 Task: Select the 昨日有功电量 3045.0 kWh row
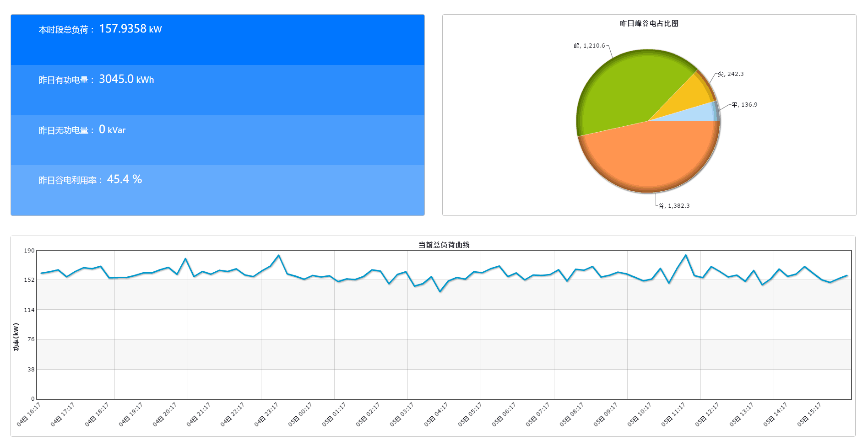point(217,90)
